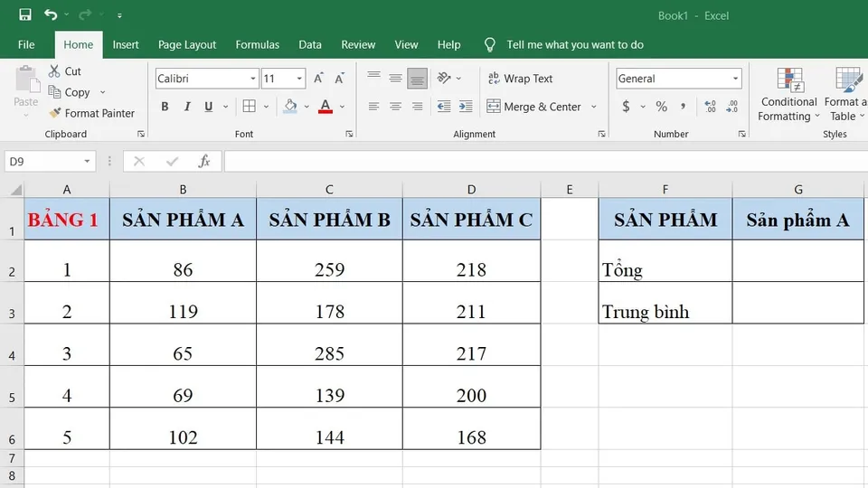The width and height of the screenshot is (868, 488).
Task: Click the Insert Function fx icon
Action: [x=204, y=161]
